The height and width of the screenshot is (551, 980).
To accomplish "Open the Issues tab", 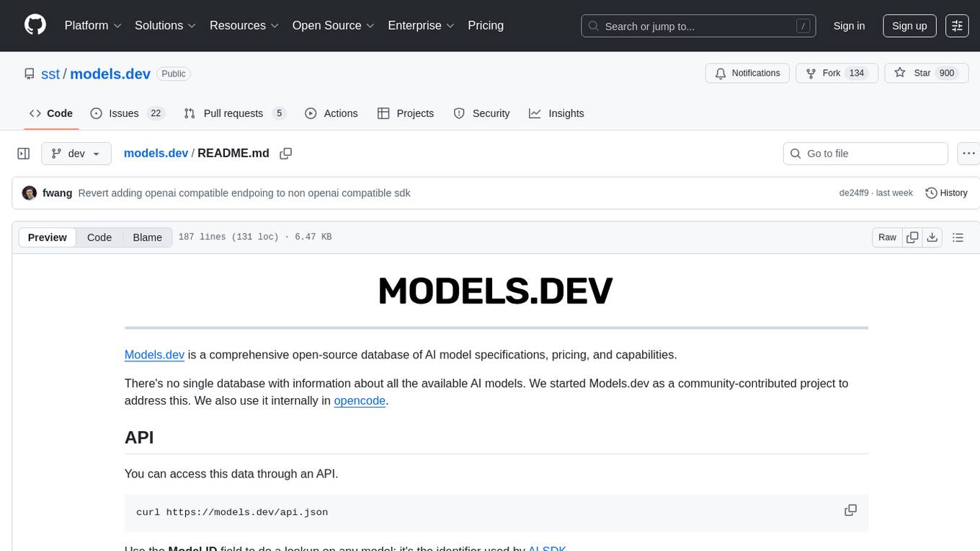I will 128,113.
